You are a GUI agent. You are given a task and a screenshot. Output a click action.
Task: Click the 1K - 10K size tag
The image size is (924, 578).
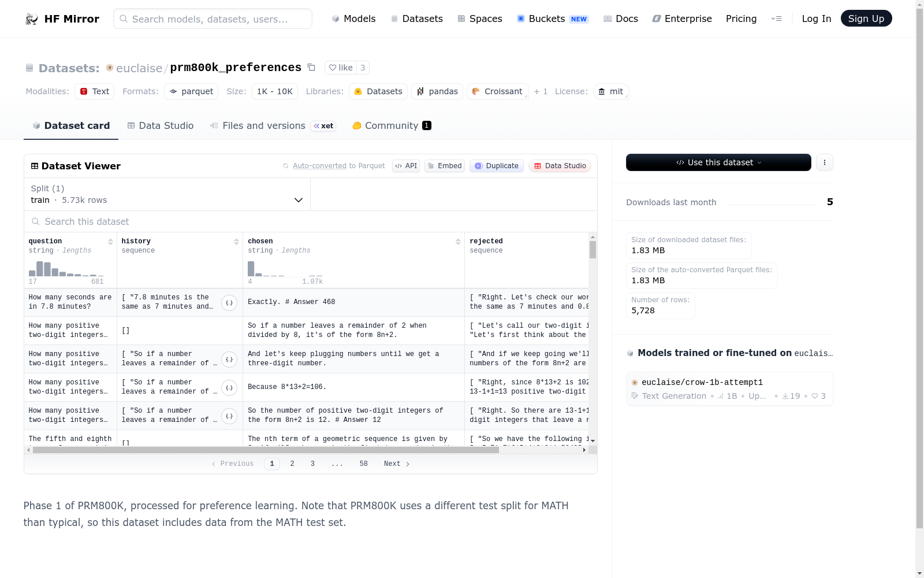tap(275, 91)
